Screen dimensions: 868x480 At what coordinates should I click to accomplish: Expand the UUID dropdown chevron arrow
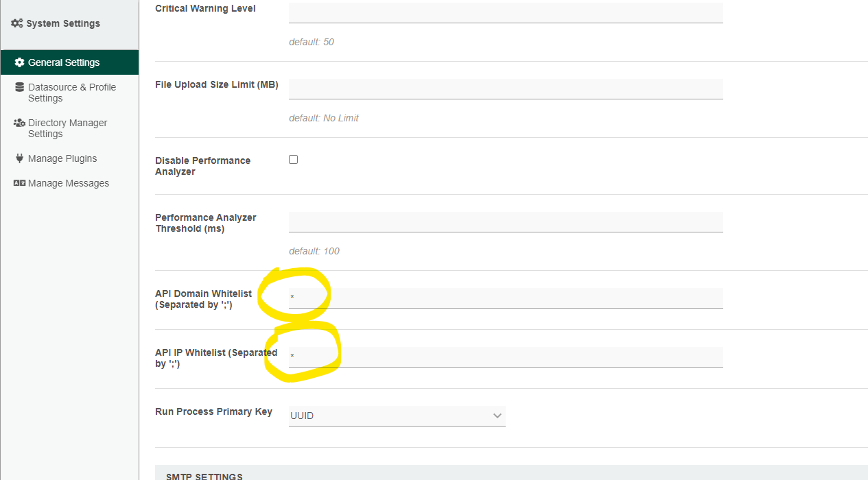497,416
